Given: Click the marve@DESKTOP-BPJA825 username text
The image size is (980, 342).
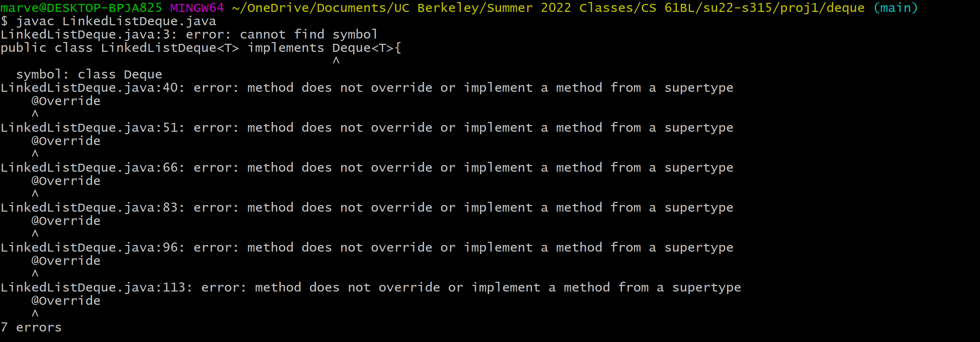Looking at the screenshot, I should coord(81,8).
